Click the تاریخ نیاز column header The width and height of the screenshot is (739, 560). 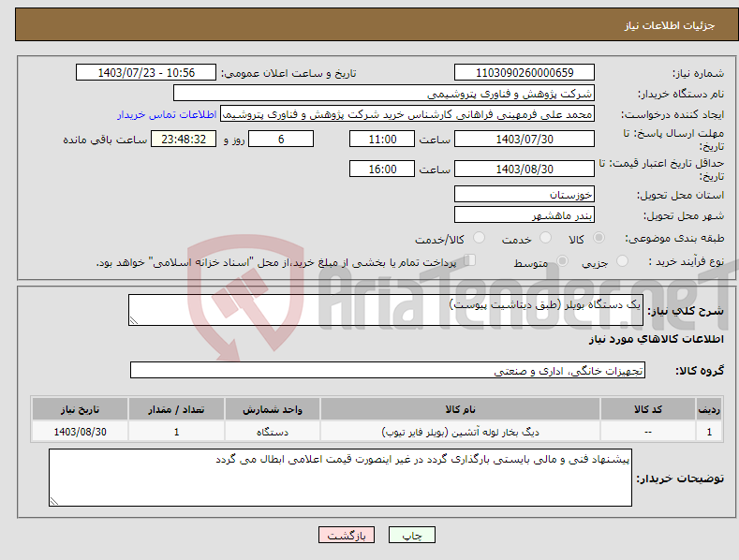tap(80, 409)
